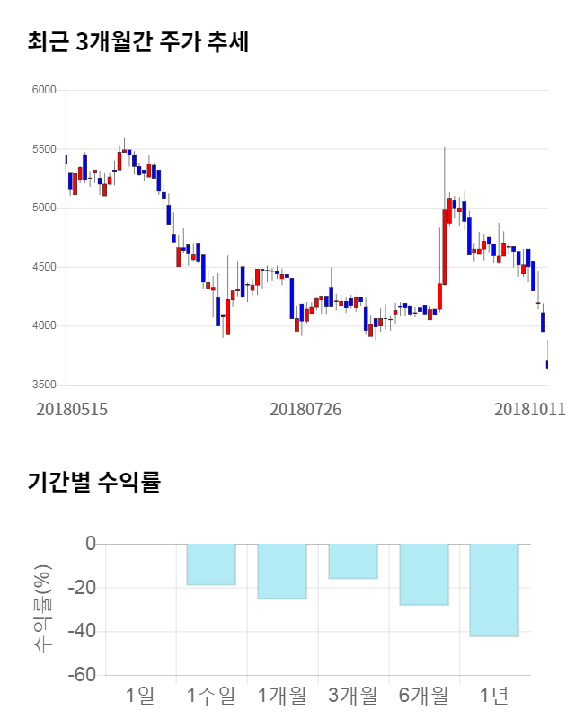Select the 1년 return bar
Screen dimensions: 575x728
click(494, 590)
